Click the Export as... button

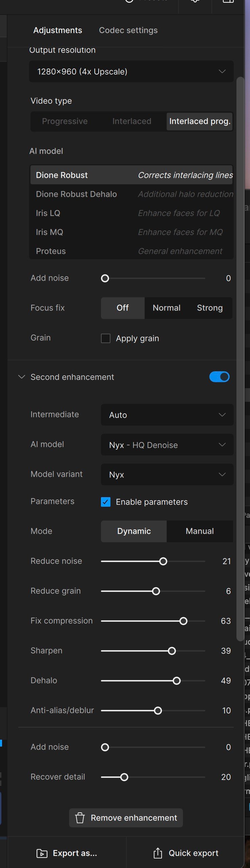click(67, 853)
